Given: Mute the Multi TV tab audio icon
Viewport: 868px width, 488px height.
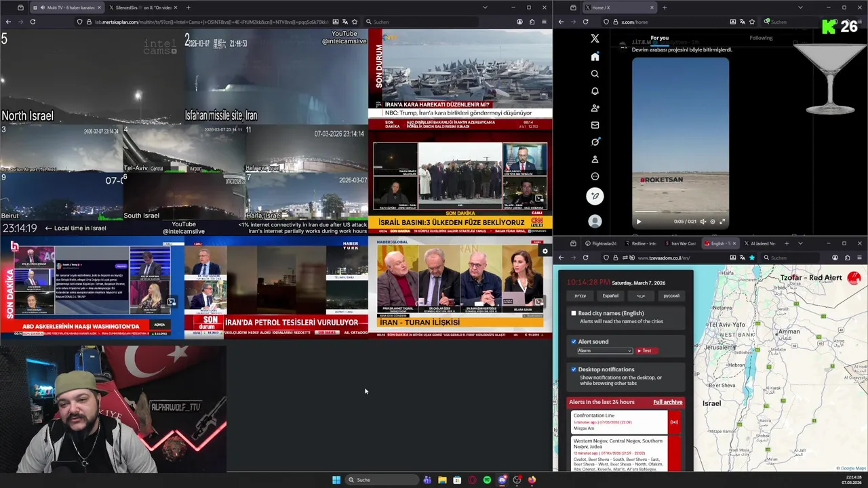Looking at the screenshot, I should click(x=43, y=7).
